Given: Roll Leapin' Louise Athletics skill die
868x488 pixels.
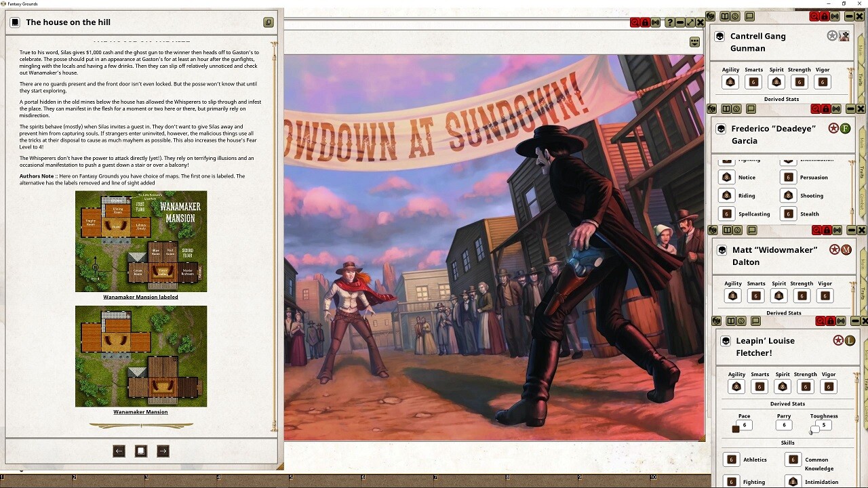Looking at the screenshot, I should tap(731, 460).
